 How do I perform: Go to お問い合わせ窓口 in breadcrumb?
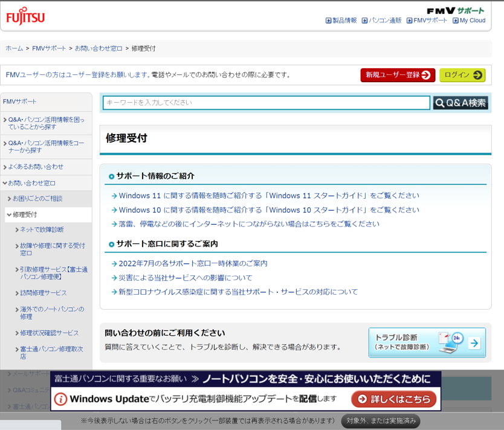pos(99,48)
